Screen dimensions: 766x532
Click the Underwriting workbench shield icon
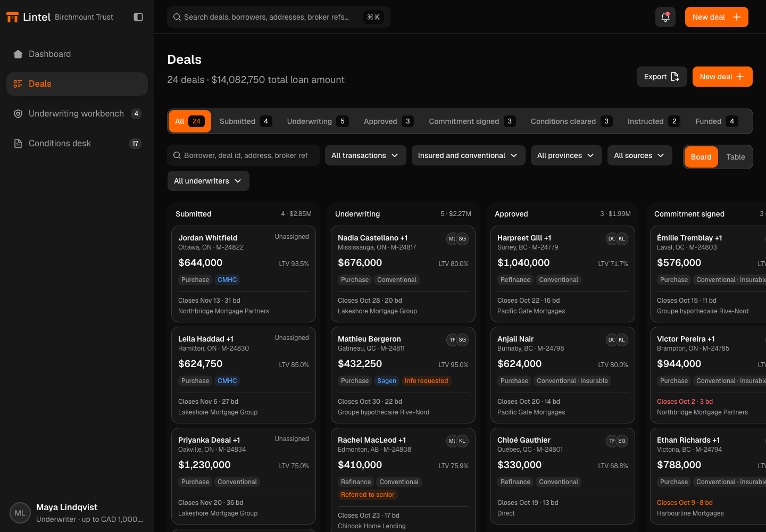18,113
